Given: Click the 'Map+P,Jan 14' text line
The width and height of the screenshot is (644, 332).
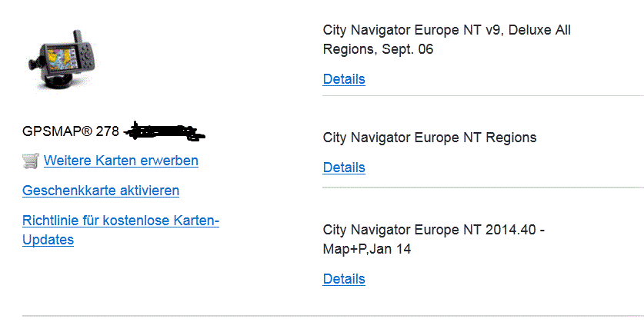Looking at the screenshot, I should click(x=367, y=249).
